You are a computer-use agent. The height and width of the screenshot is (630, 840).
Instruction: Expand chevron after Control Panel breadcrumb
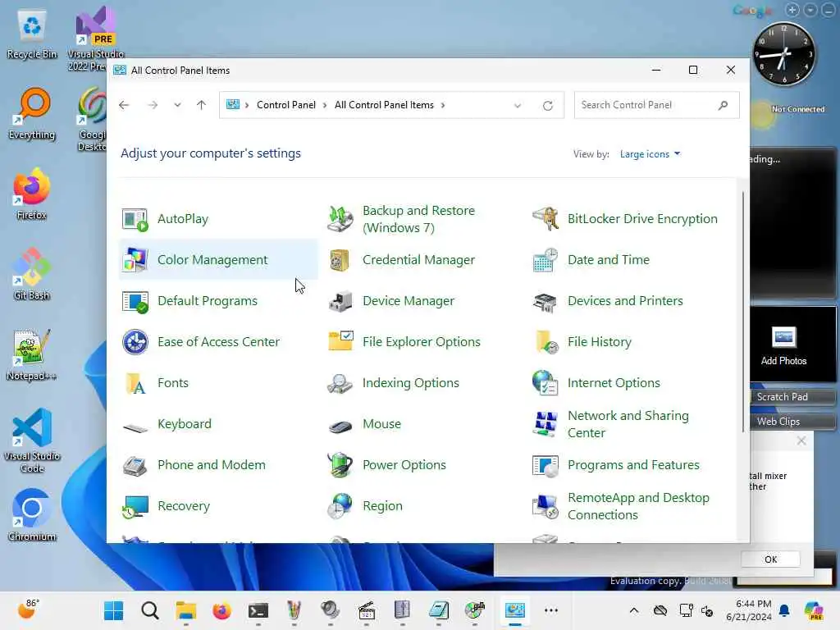(x=325, y=105)
